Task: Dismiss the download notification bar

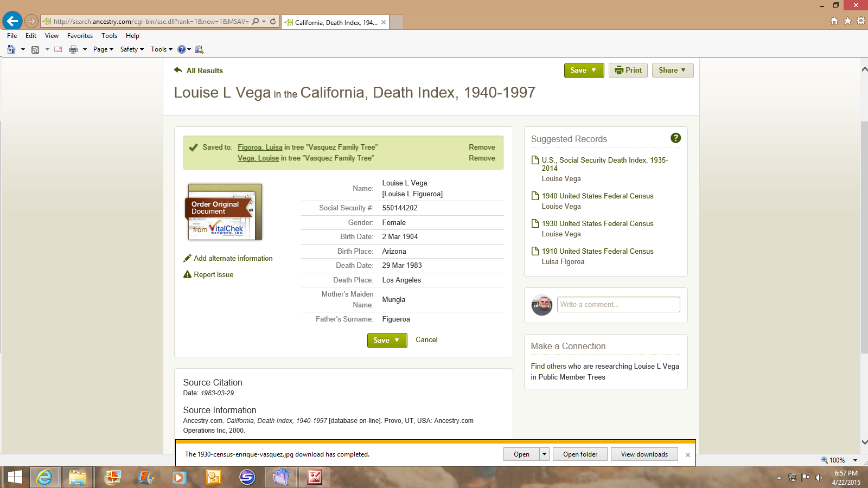Action: tap(688, 455)
